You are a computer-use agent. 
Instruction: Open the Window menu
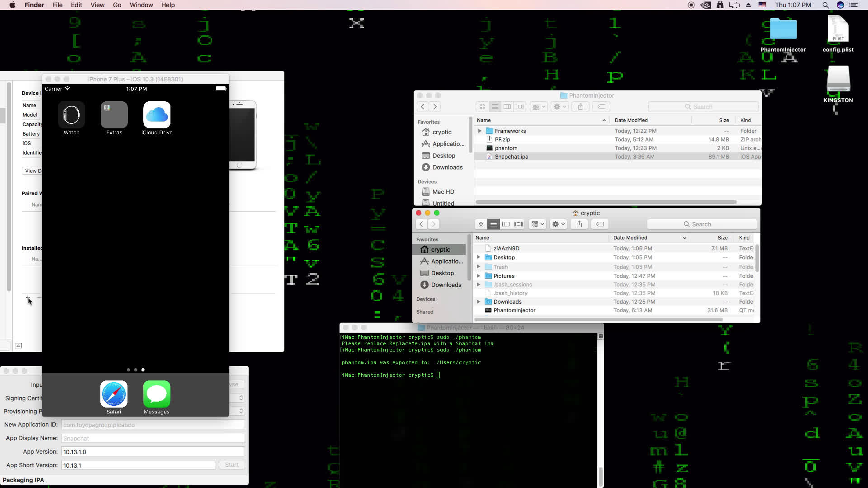pos(141,5)
